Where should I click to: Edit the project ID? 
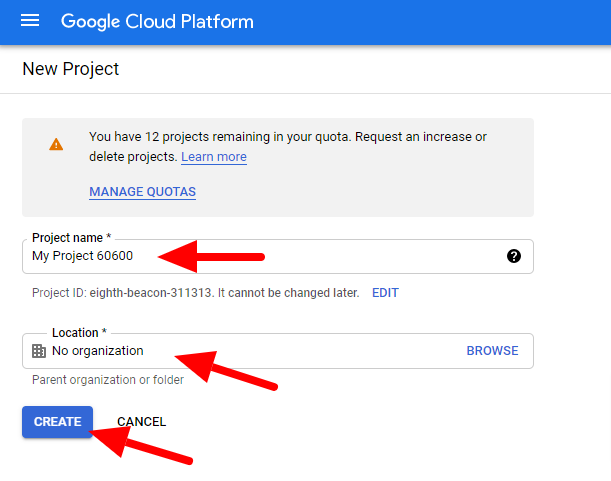[385, 293]
